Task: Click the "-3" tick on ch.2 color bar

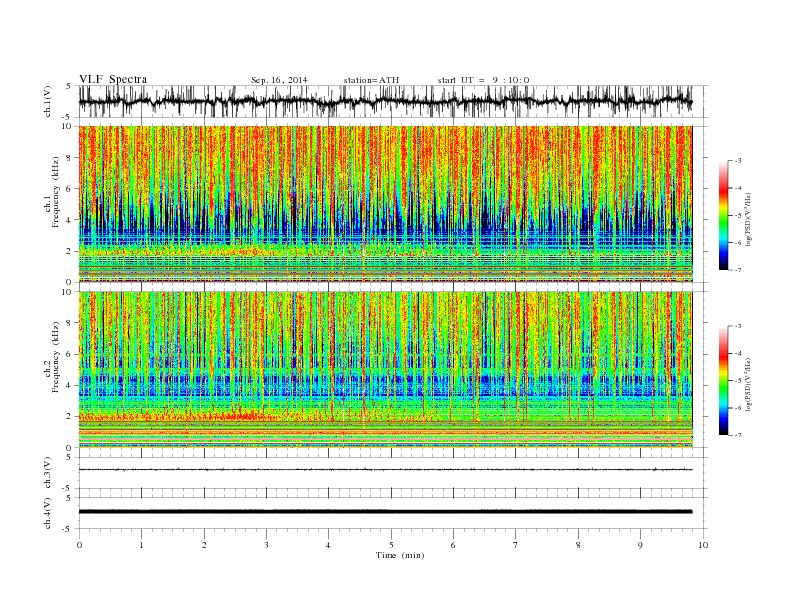Action: pos(738,326)
